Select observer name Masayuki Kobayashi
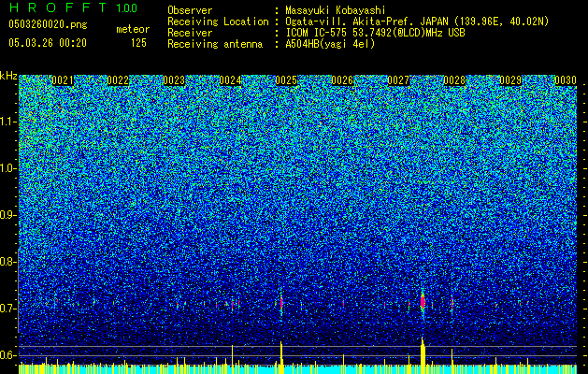Screen dimensions: 588x374 tap(336, 10)
